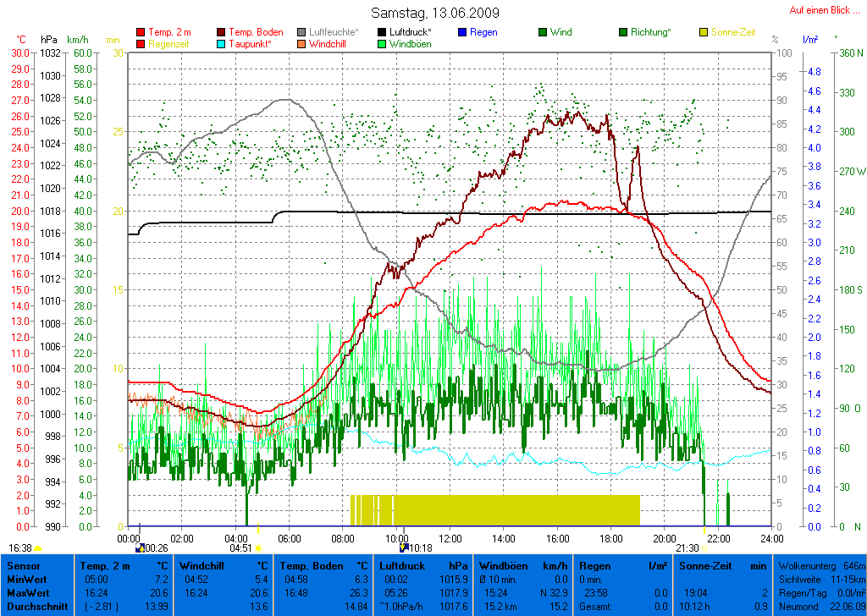Click the yellow Sonne-Zeit legend swatch
This screenshot has width=867, height=616.
point(704,32)
